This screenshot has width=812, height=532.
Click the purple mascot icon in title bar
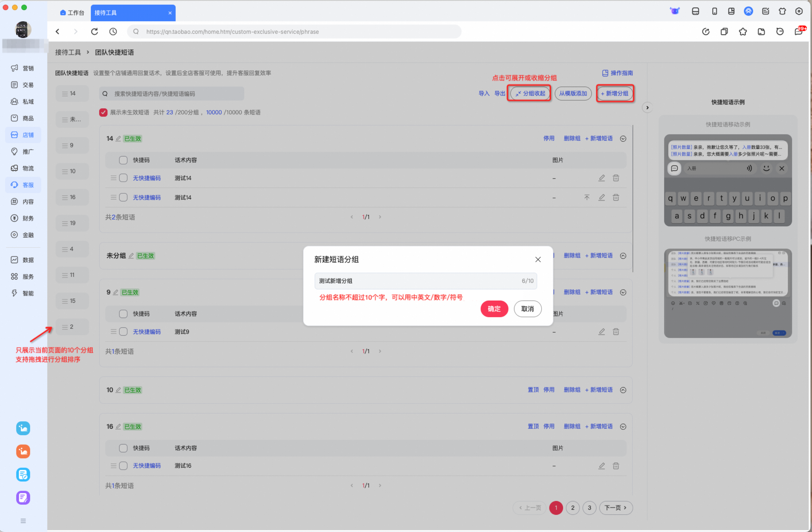tap(675, 11)
